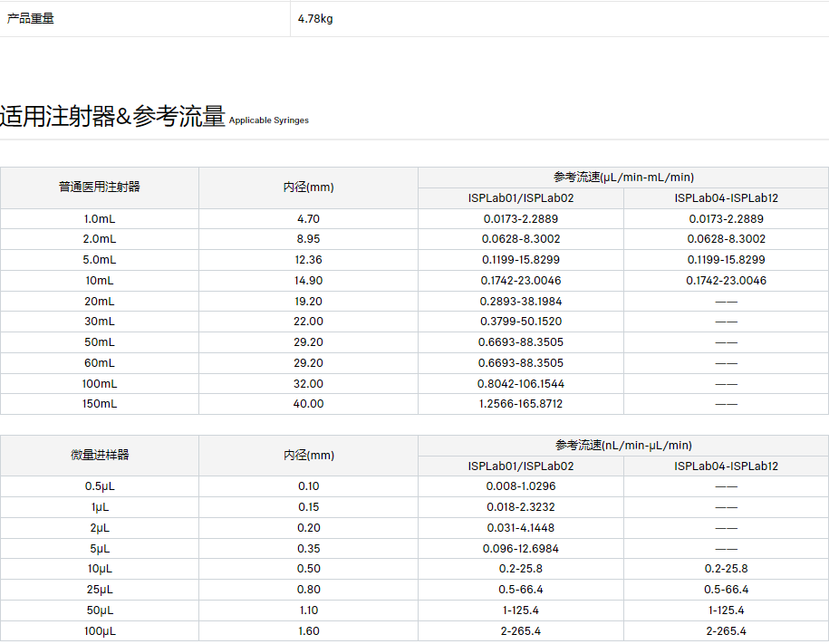This screenshot has height=644, width=829.
Task: Click the Applicable Syringes subtitle text
Action: click(269, 120)
